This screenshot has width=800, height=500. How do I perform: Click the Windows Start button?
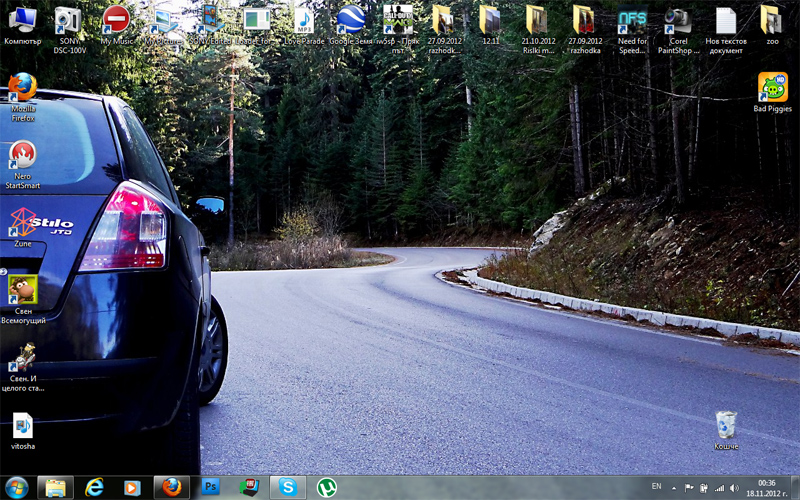(x=17, y=487)
